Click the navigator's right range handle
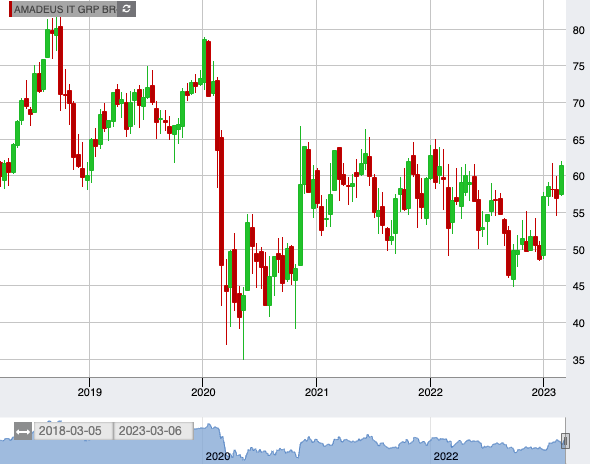Screen dimensions: 590x465 [565, 441]
